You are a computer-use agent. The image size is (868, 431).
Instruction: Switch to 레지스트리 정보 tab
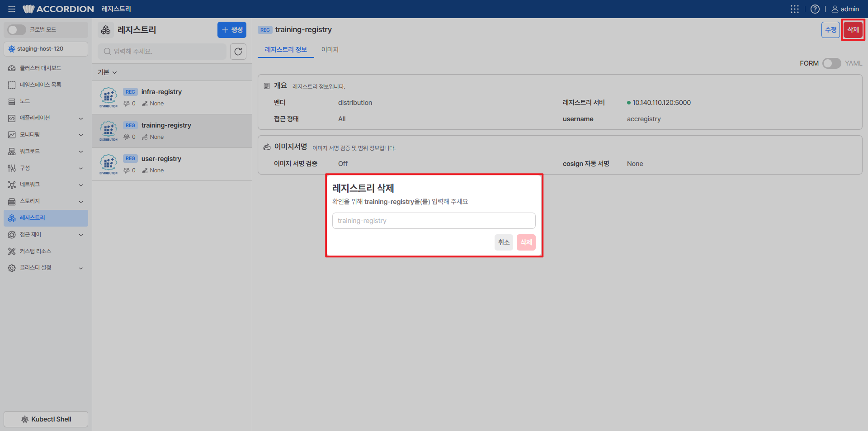(286, 50)
